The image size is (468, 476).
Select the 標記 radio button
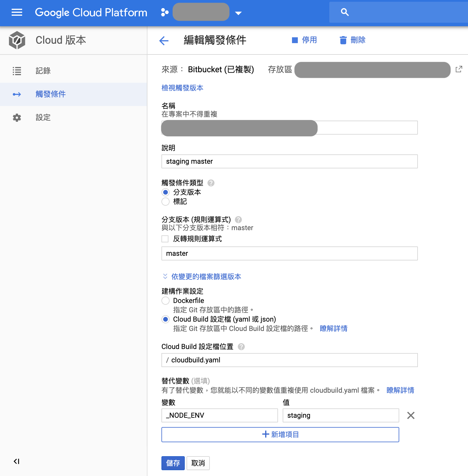pyautogui.click(x=166, y=202)
